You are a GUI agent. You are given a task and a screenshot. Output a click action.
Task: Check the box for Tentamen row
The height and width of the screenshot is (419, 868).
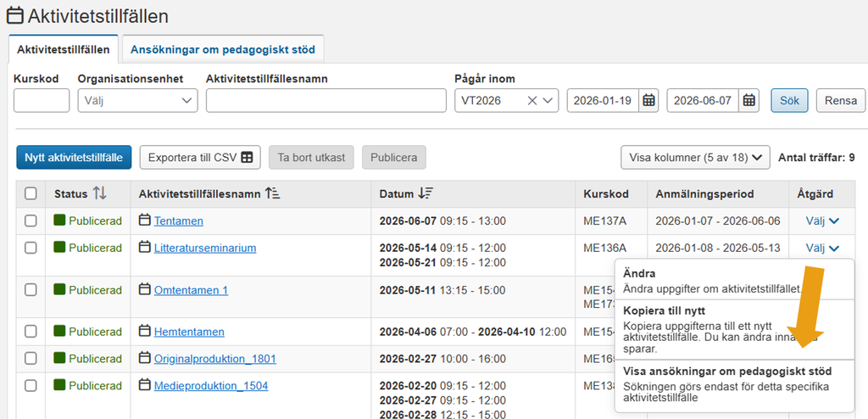[31, 221]
